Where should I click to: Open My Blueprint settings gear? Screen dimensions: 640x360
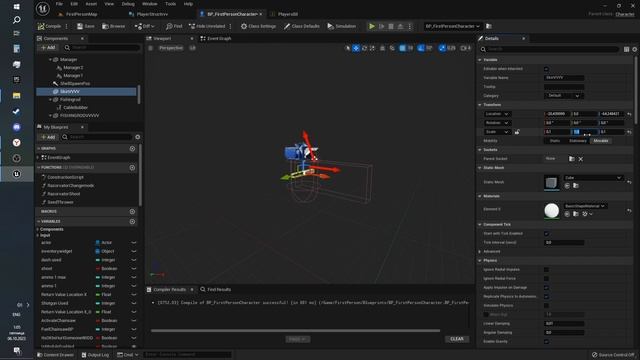point(138,137)
